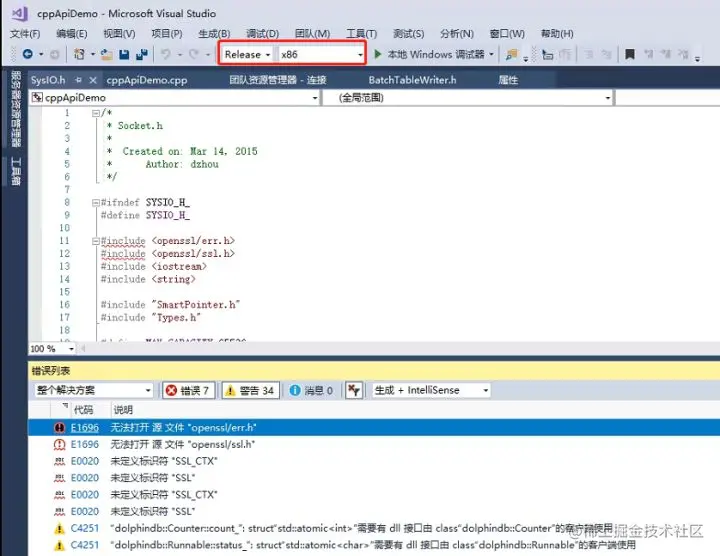Click the selected E1696 error code link
Viewport: 720px width, 556px height.
coord(84,427)
